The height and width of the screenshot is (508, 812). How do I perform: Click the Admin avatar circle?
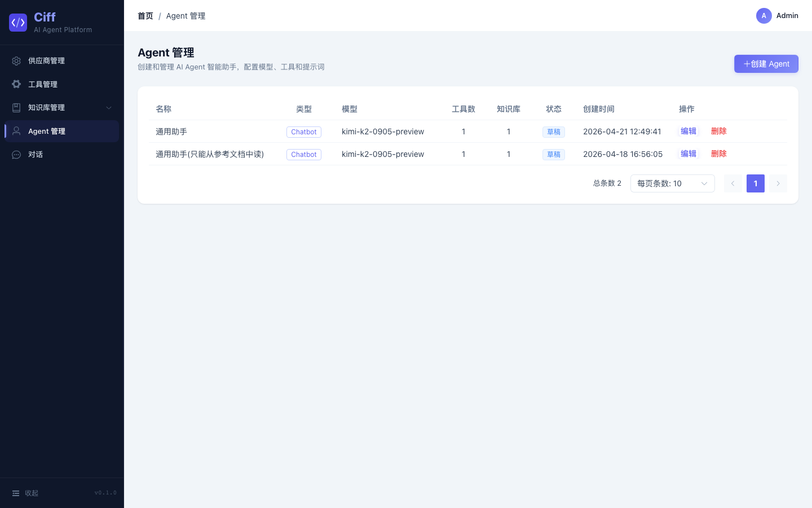[x=764, y=16]
